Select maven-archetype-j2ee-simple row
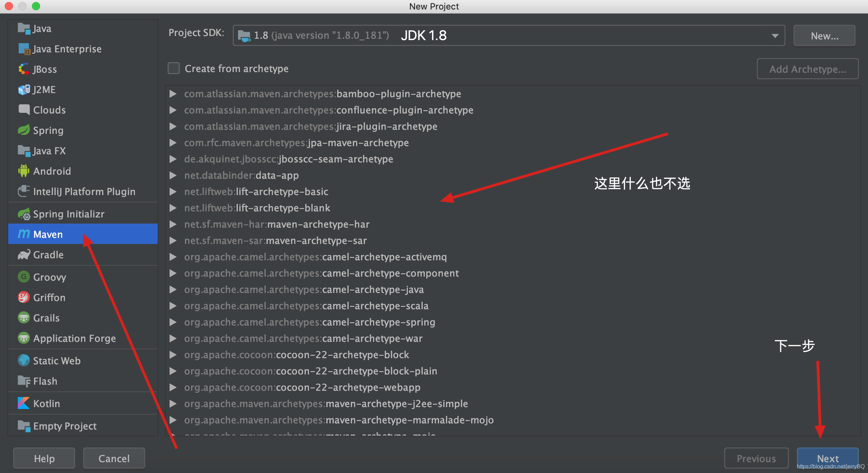868x473 pixels. pos(513,404)
